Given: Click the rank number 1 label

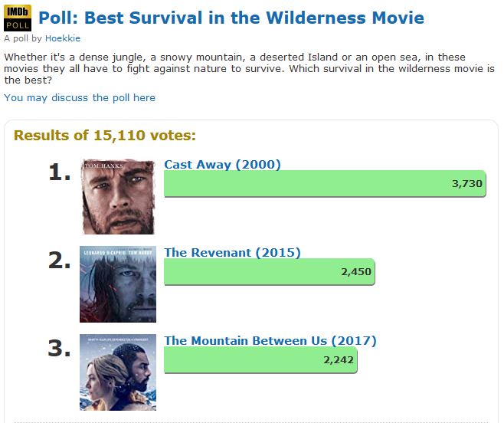Looking at the screenshot, I should click(x=60, y=172).
